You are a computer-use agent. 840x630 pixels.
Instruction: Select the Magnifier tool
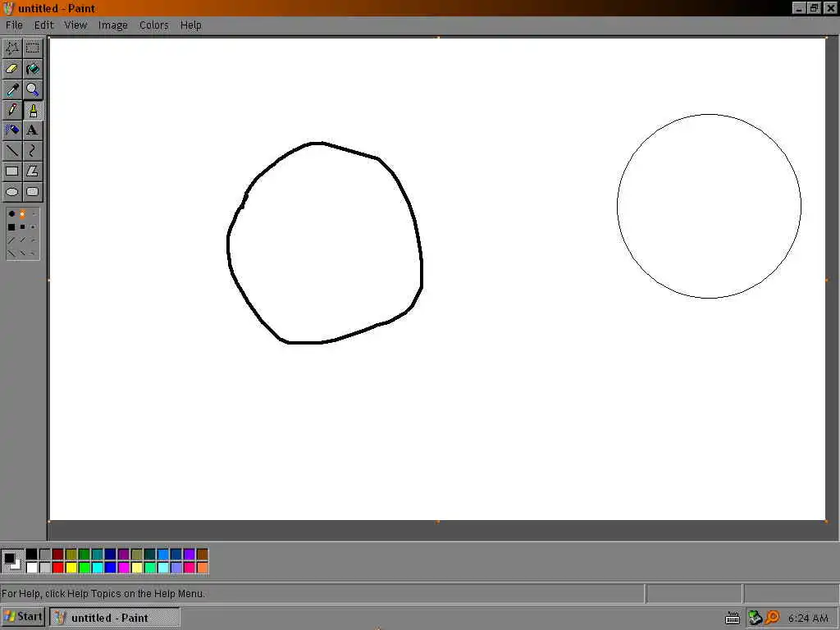click(33, 89)
